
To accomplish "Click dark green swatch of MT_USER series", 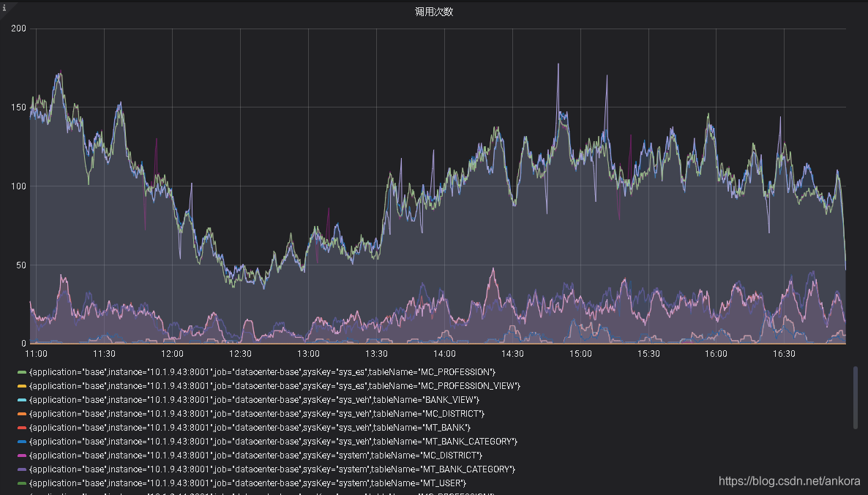I will pos(22,483).
